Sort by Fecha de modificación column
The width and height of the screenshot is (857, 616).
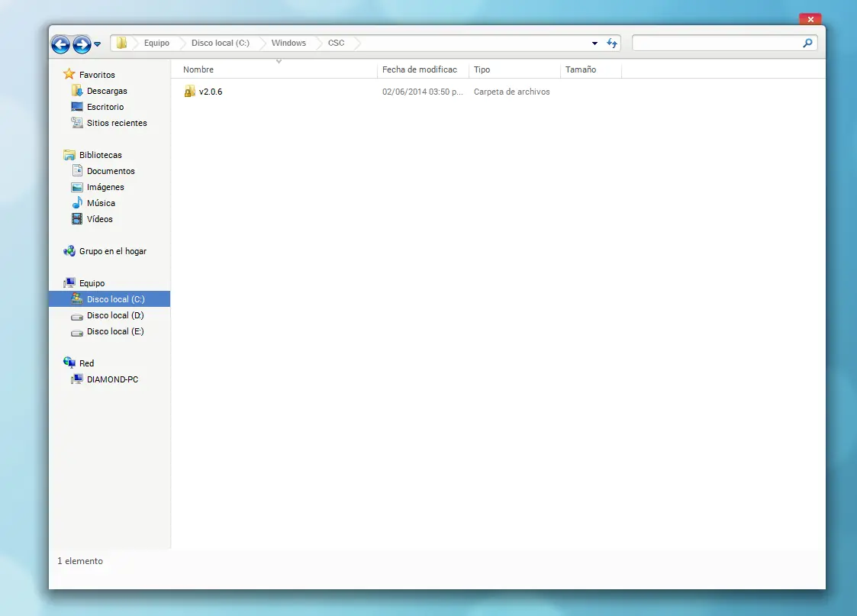point(423,69)
